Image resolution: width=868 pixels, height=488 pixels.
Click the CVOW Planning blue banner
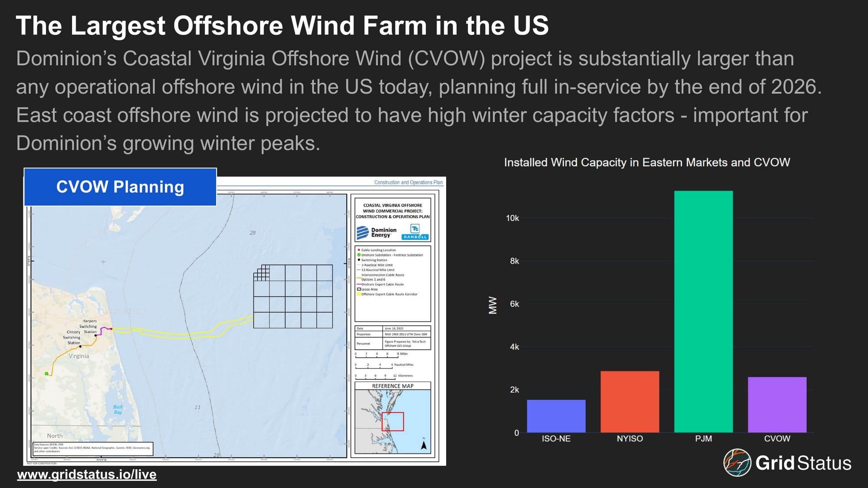[120, 187]
